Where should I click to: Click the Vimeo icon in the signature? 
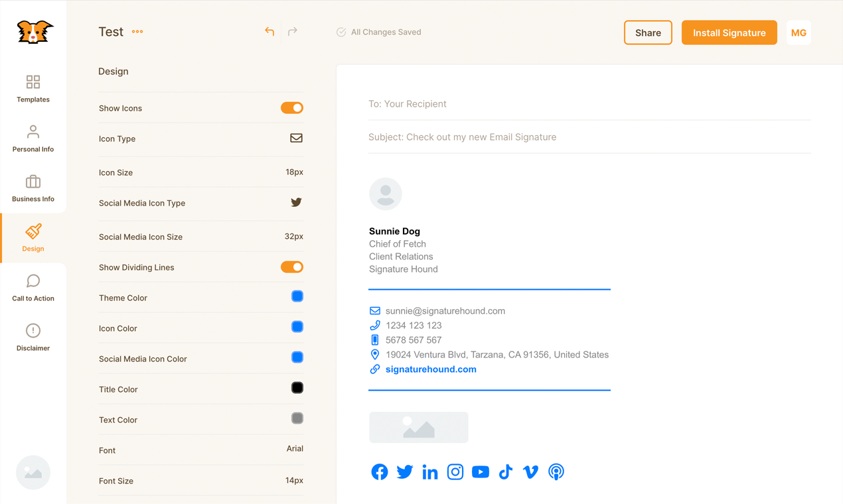pos(530,472)
